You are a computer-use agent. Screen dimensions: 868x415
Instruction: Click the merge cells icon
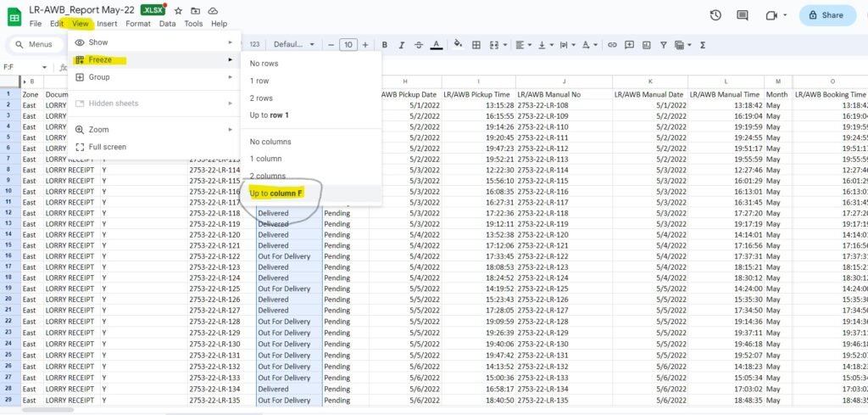pos(494,45)
